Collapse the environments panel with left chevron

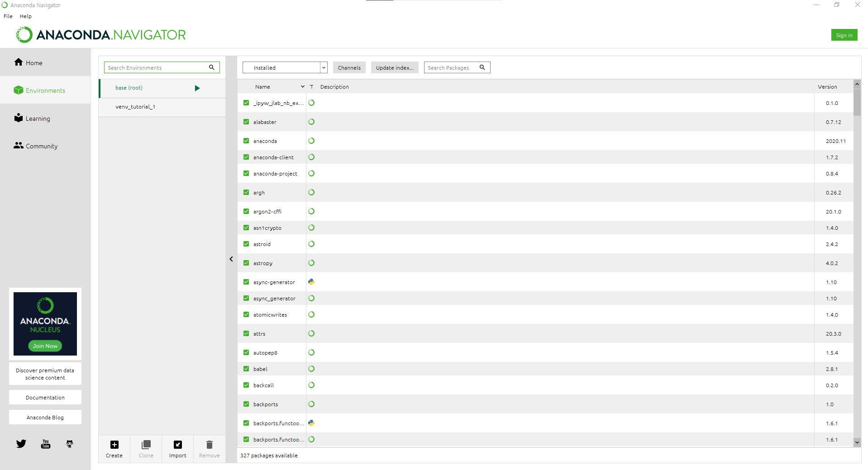[x=231, y=259]
